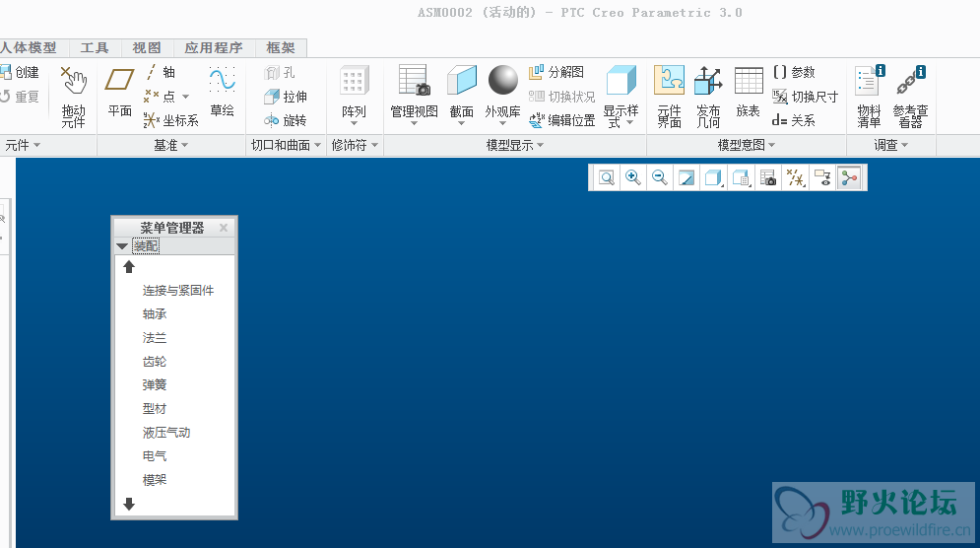980x548 pixels.
Task: Select 液压气动 menu entry
Action: point(166,433)
